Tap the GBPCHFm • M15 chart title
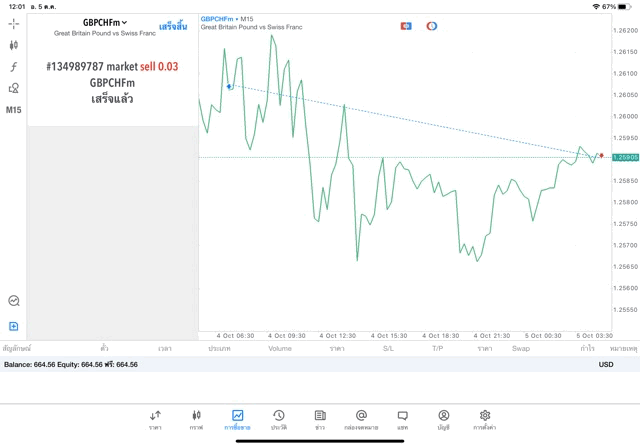640x447 pixels. (227, 19)
